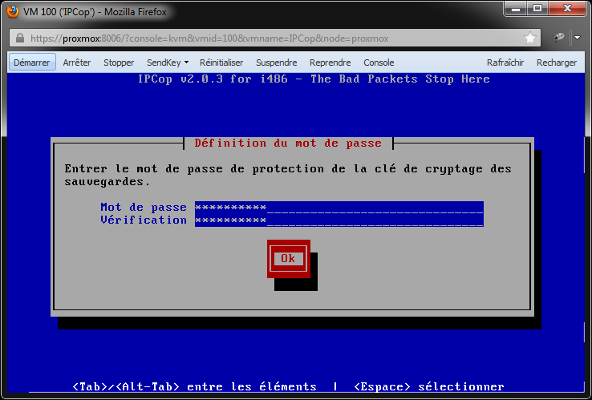
Task: Click the padlock site security icon
Action: pyautogui.click(x=20, y=38)
